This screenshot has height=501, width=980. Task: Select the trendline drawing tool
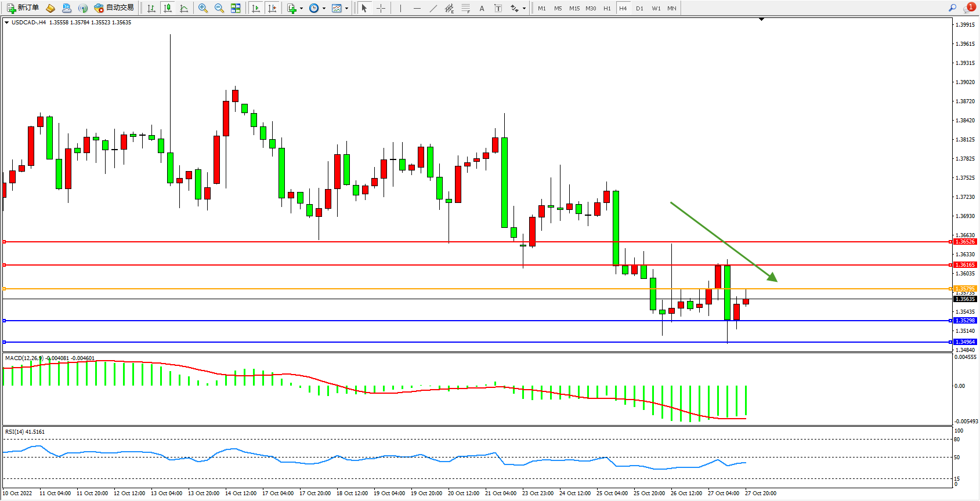coord(433,8)
